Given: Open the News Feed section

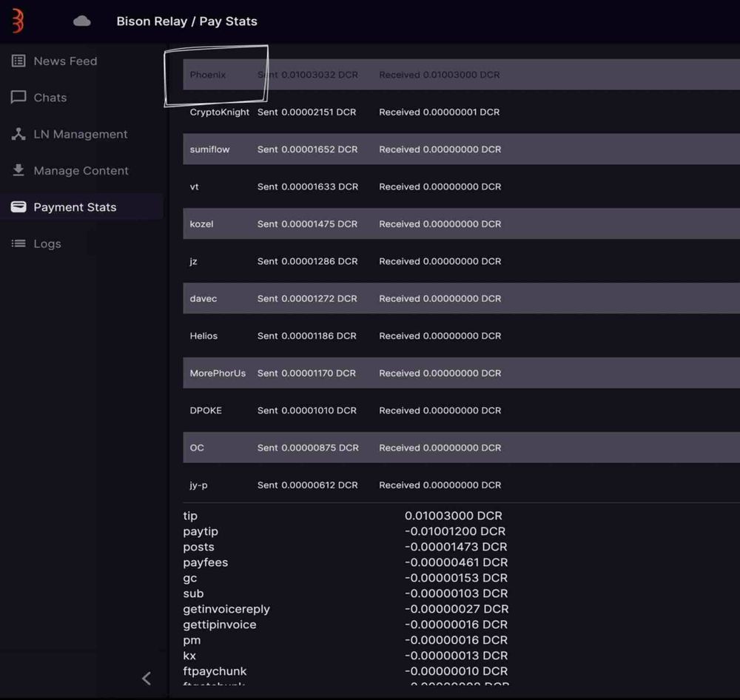Looking at the screenshot, I should pyautogui.click(x=64, y=61).
